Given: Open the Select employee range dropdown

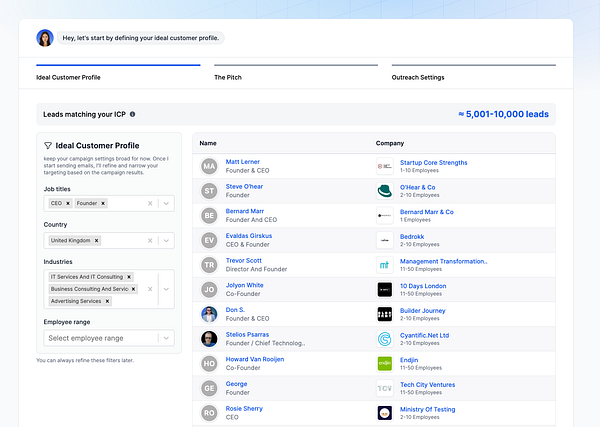Looking at the screenshot, I should (109, 338).
